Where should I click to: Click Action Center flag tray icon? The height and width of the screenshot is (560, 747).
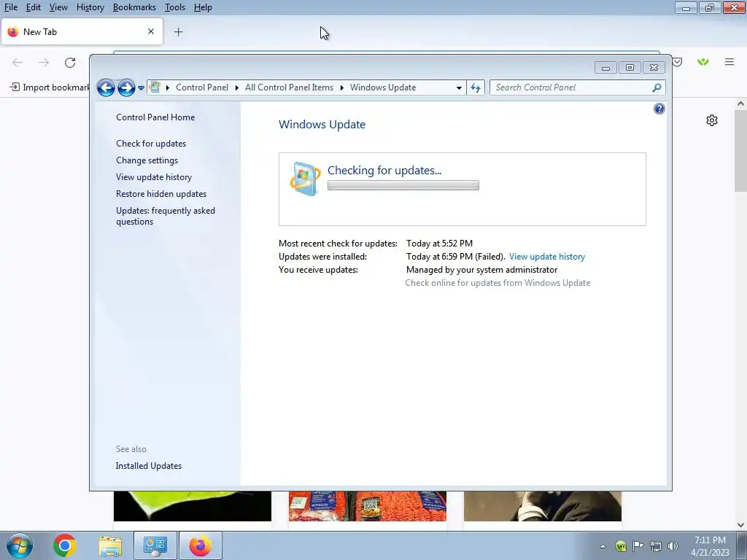coord(638,546)
